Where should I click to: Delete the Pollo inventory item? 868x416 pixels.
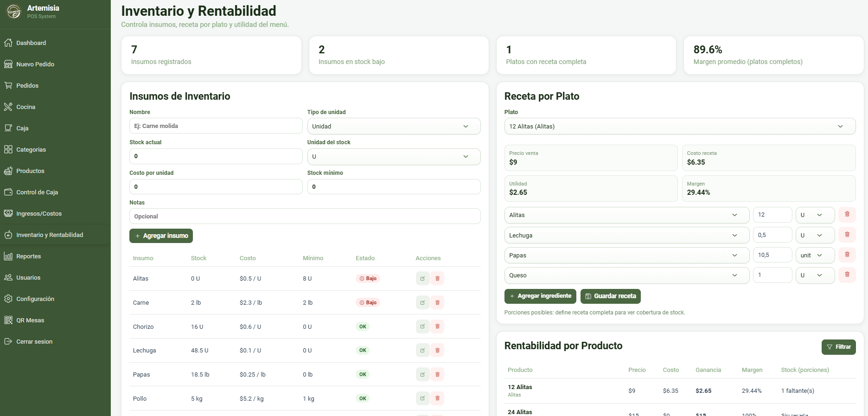pos(437,398)
